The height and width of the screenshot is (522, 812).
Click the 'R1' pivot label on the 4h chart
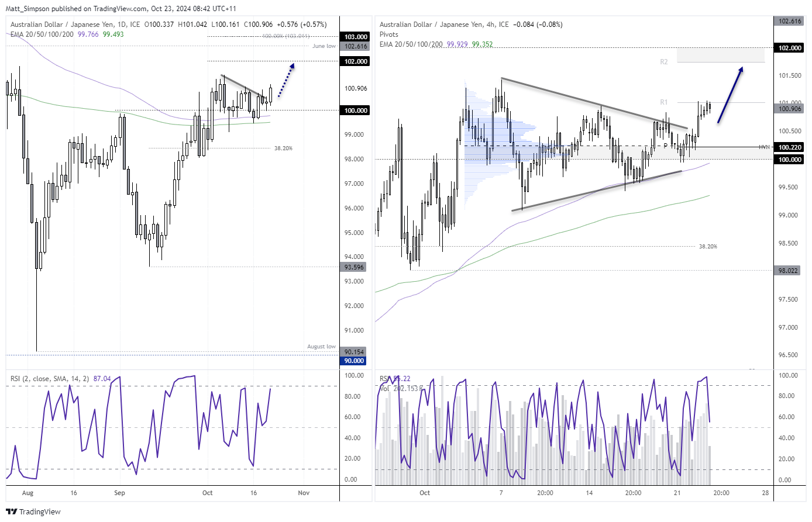point(664,102)
